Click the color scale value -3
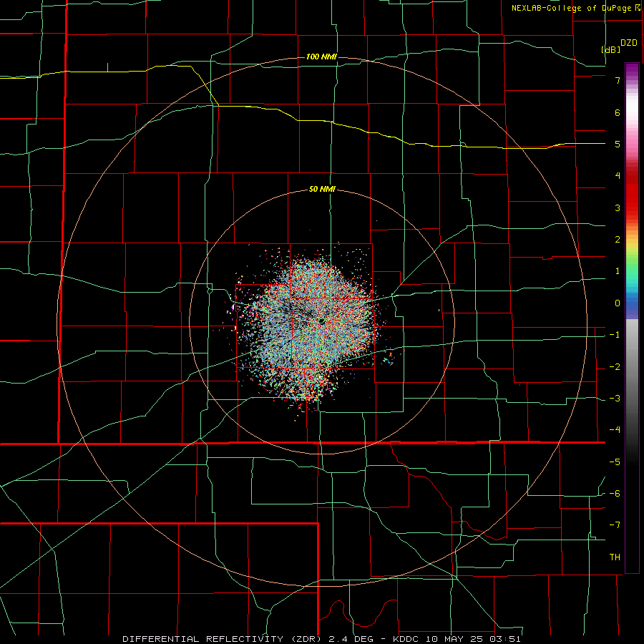This screenshot has height=644, width=644. click(615, 398)
